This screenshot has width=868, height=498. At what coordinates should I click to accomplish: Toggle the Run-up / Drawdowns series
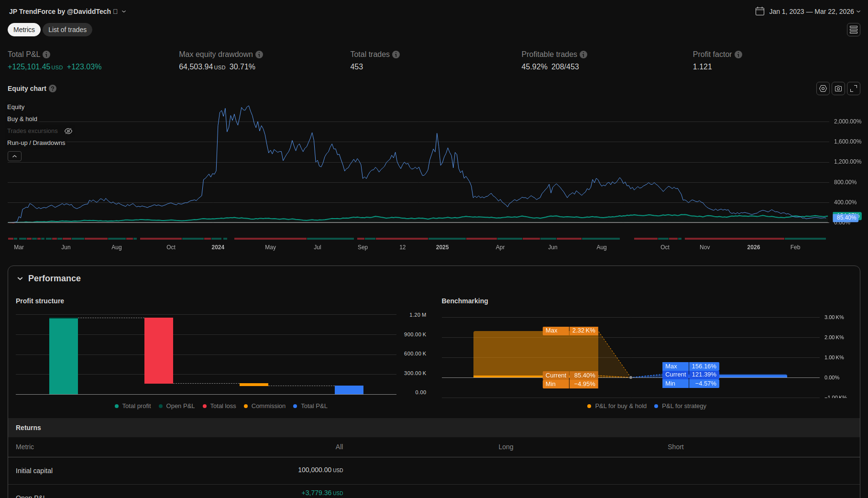click(x=36, y=143)
